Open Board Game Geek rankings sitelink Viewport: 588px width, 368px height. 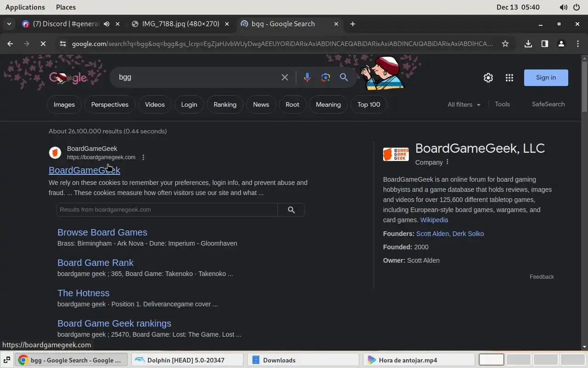tap(114, 323)
